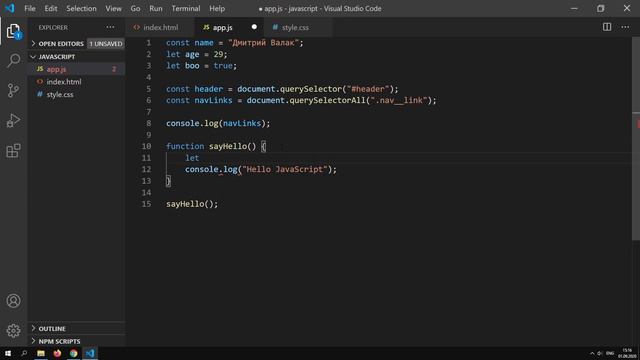Click the closing brace on line 13
This screenshot has width=640, height=360.
tap(168, 181)
